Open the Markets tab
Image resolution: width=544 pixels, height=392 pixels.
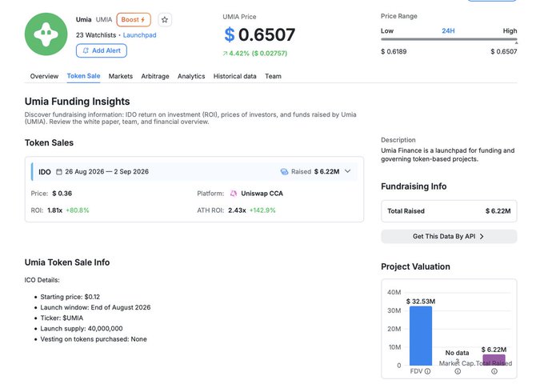[120, 76]
